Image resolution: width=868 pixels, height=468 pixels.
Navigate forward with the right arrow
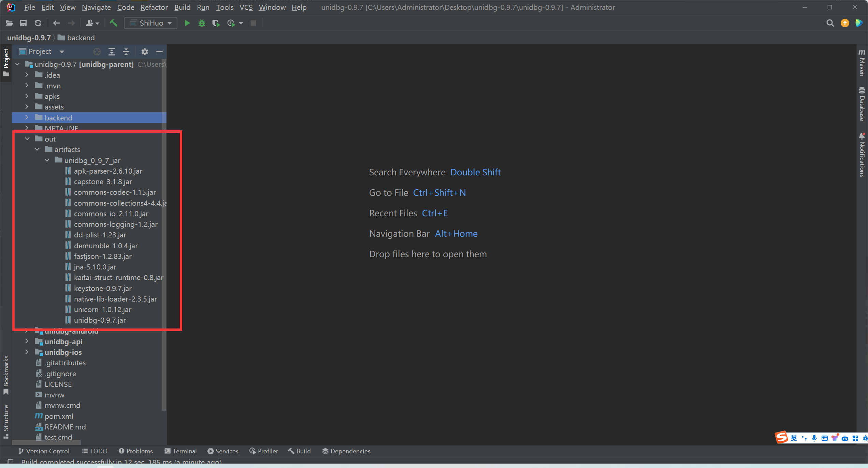[71, 23]
